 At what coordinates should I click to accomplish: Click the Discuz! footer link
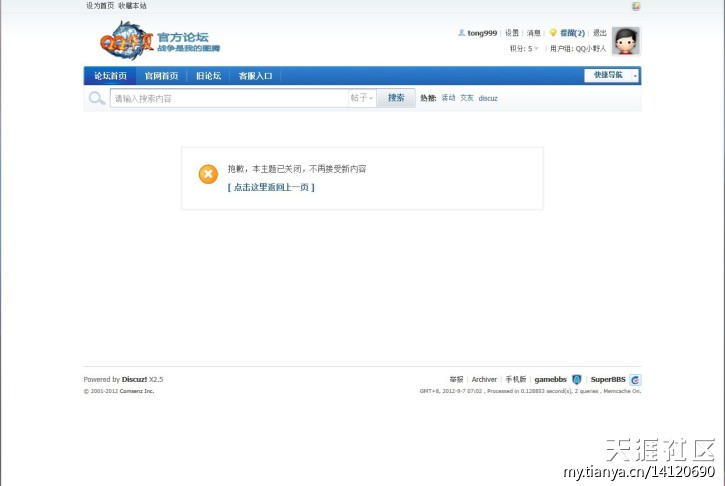(134, 379)
